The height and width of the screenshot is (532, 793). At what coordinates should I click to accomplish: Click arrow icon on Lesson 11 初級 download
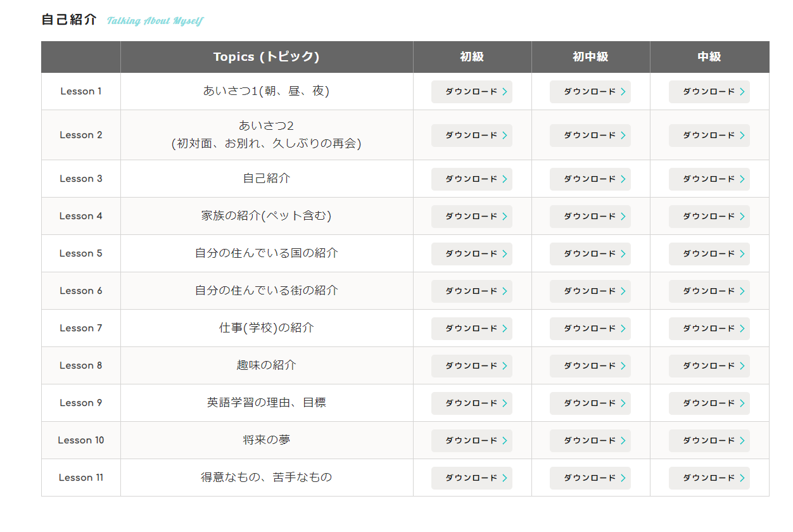click(505, 478)
